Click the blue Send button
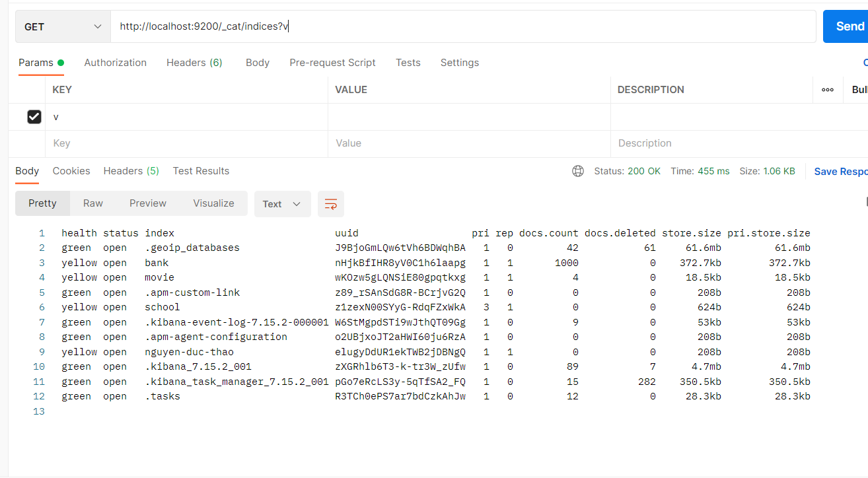Image resolution: width=868 pixels, height=478 pixels. click(846, 26)
